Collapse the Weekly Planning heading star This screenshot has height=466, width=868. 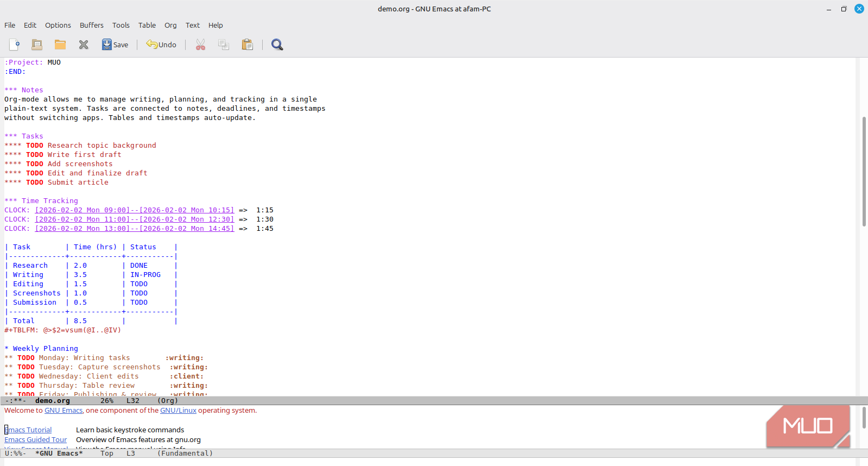[7, 349]
